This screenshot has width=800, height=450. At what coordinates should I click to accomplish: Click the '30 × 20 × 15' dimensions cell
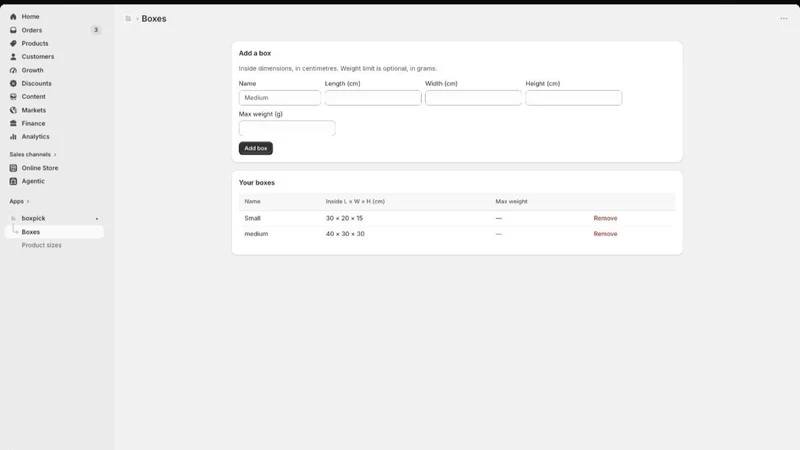click(x=344, y=218)
